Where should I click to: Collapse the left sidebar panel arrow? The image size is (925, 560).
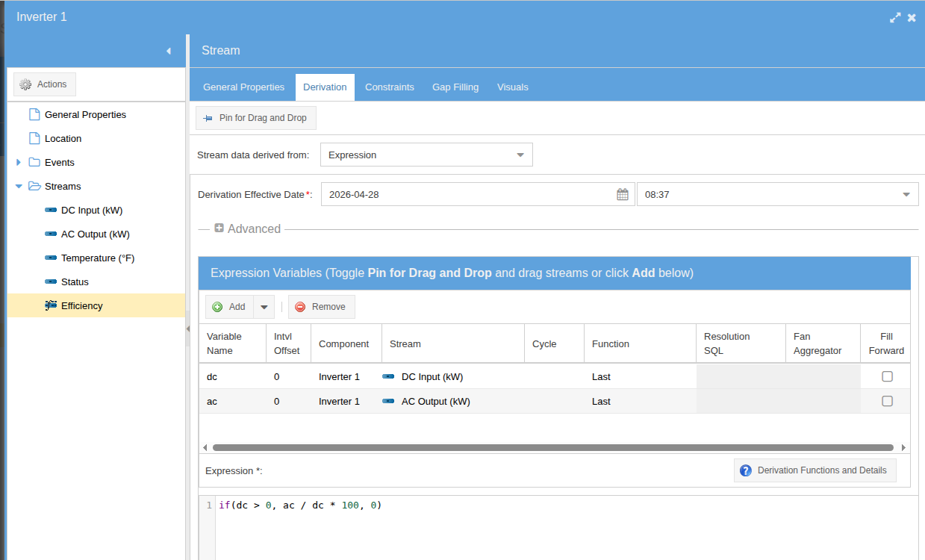[169, 51]
